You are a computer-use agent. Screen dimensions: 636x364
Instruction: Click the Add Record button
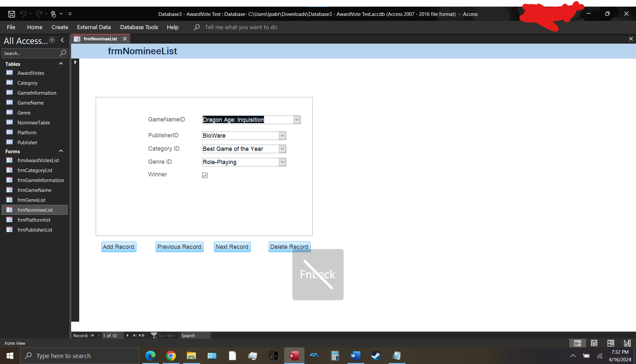118,247
